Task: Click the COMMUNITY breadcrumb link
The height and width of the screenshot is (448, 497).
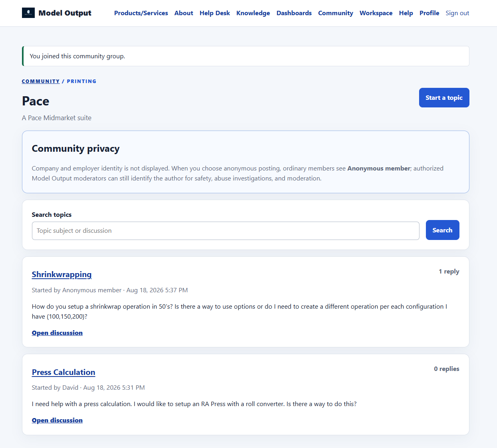Action: tap(41, 81)
